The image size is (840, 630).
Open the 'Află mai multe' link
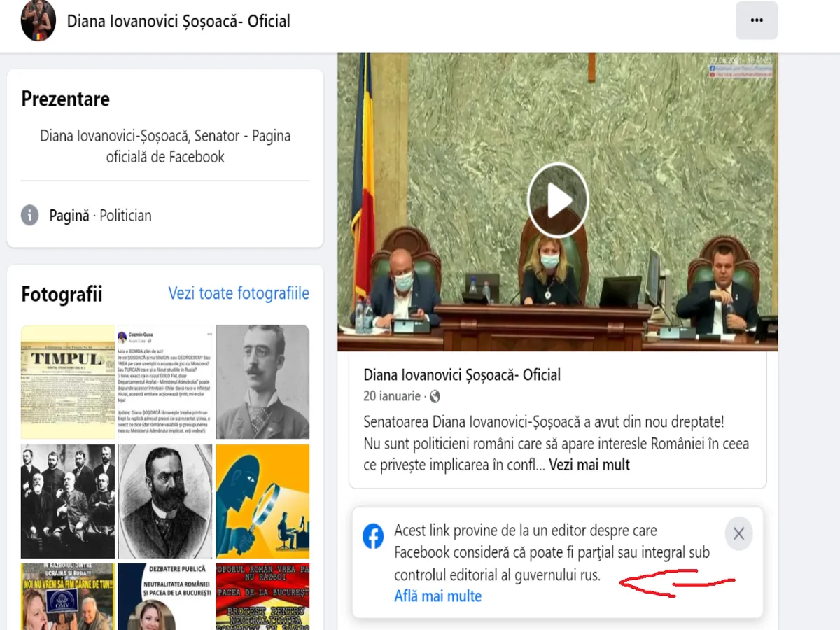pos(437,596)
